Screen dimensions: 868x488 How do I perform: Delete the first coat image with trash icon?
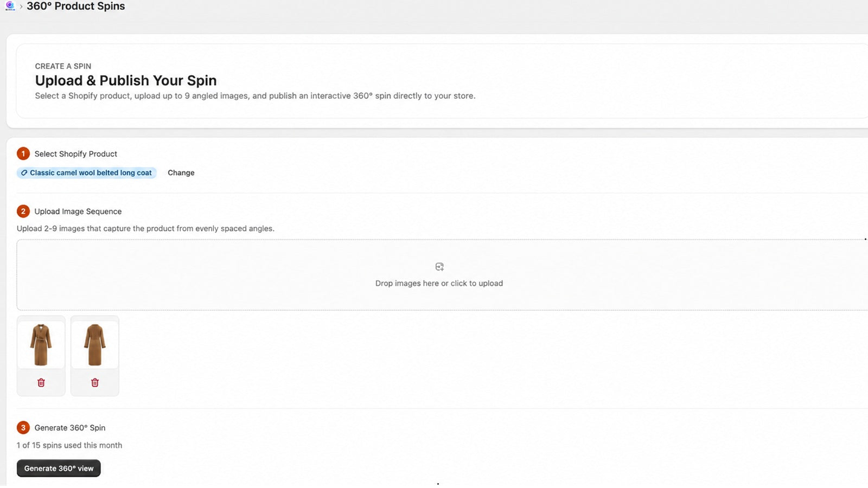pos(41,383)
